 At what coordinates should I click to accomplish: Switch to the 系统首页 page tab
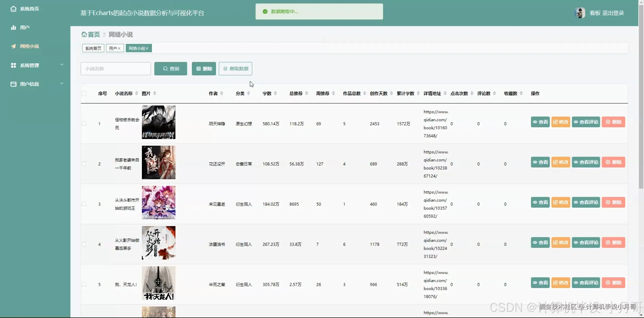click(93, 48)
